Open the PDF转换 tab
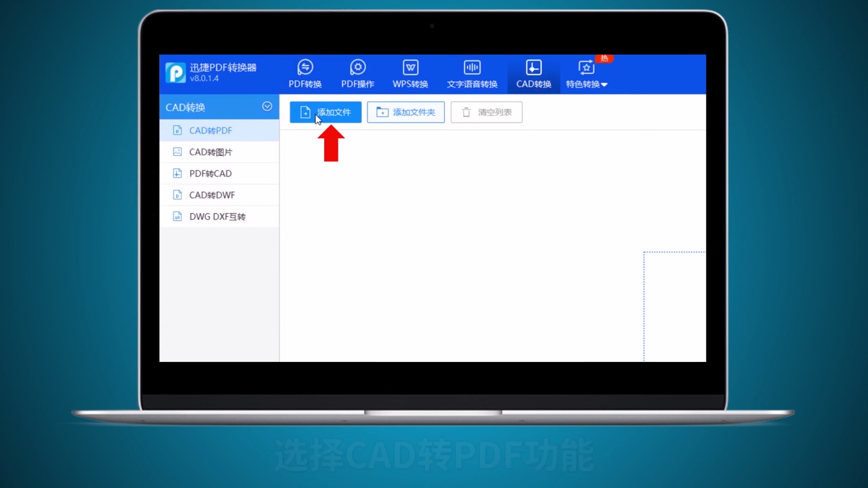This screenshot has height=488, width=868. pyautogui.click(x=305, y=75)
